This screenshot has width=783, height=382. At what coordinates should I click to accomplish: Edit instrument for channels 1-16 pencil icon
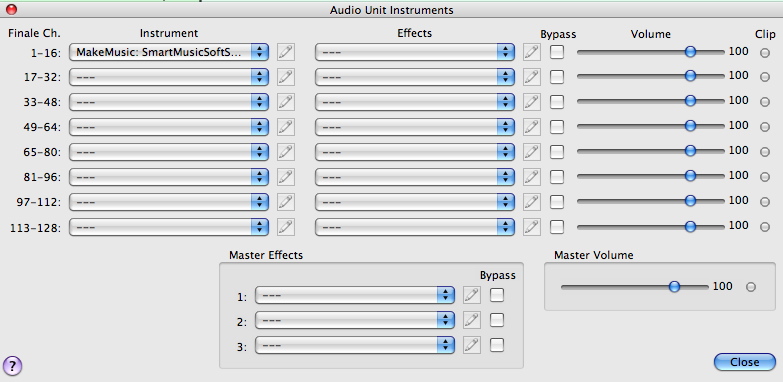tap(286, 52)
